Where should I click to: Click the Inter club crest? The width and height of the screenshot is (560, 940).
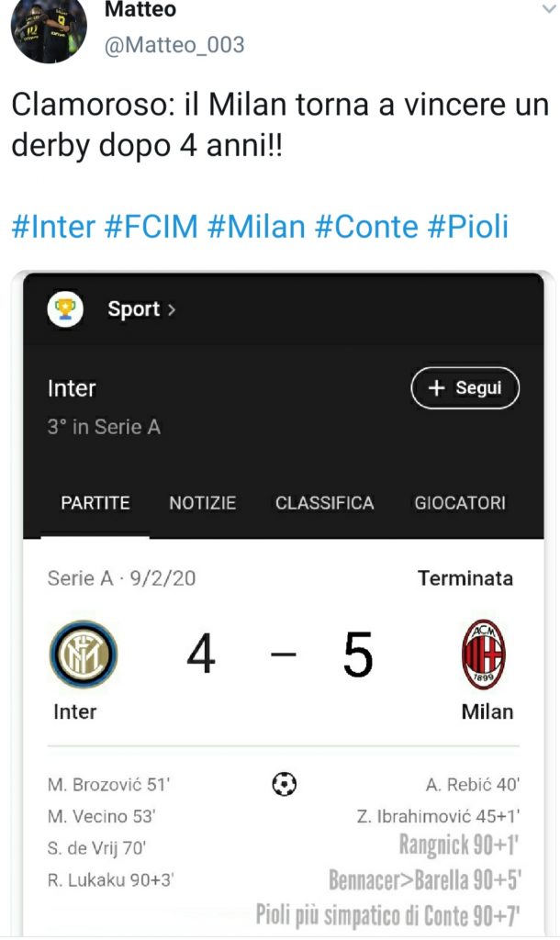(83, 655)
